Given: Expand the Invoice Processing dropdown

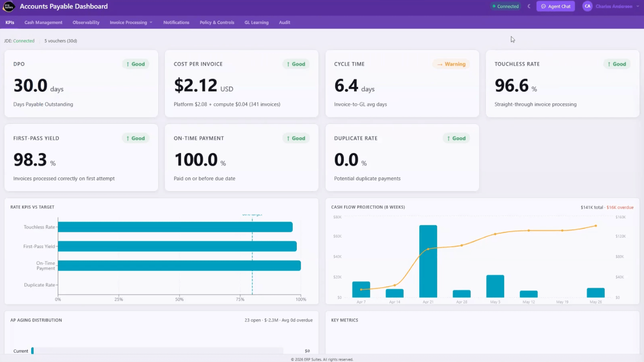Looking at the screenshot, I should pyautogui.click(x=131, y=23).
